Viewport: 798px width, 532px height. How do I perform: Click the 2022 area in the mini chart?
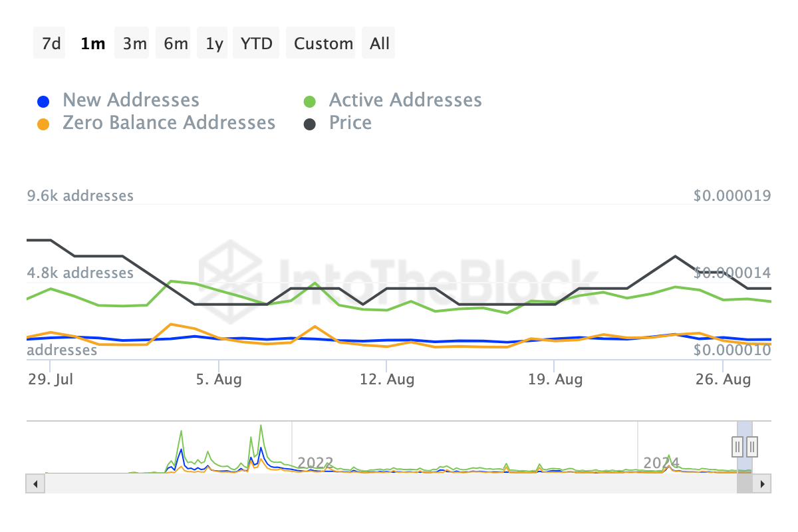[317, 462]
